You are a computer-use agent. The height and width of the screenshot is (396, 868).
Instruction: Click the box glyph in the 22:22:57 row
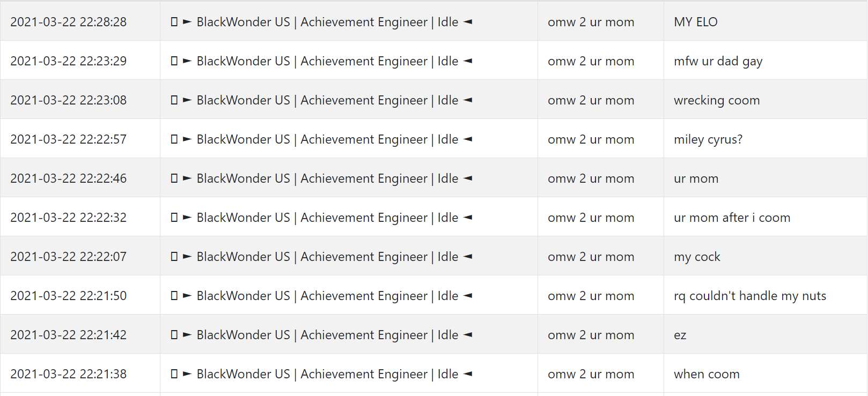tap(174, 139)
